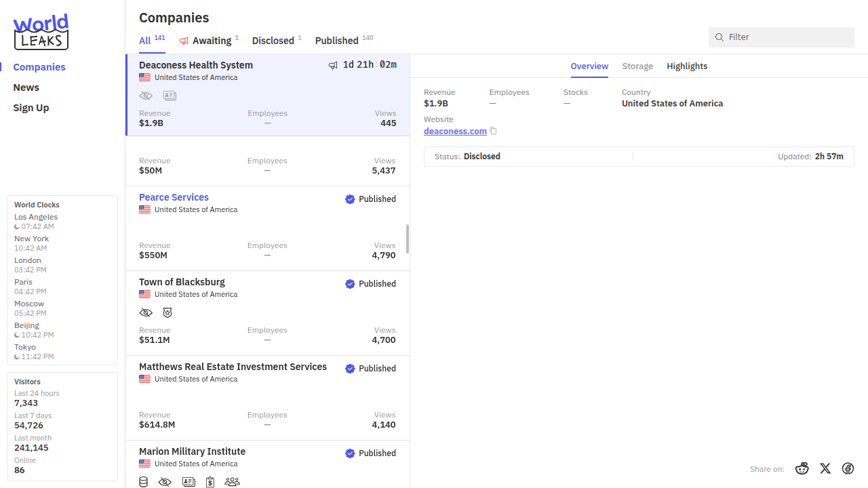Click the Filter search field
The image size is (868, 488).
(x=787, y=37)
